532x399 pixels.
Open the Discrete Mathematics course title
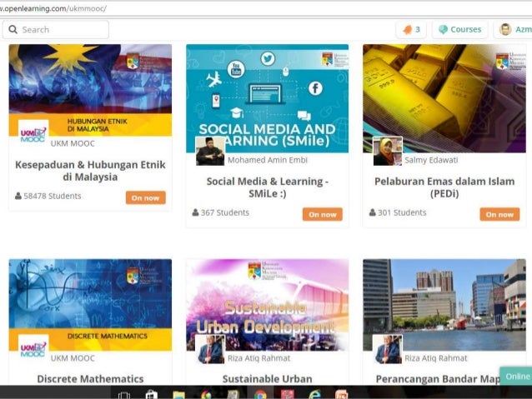pos(90,379)
